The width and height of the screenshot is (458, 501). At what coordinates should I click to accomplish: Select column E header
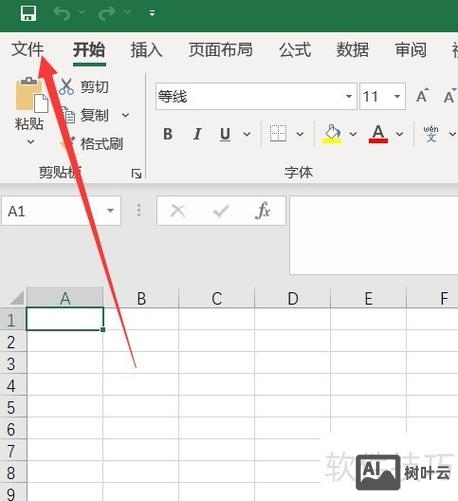pyautogui.click(x=368, y=298)
